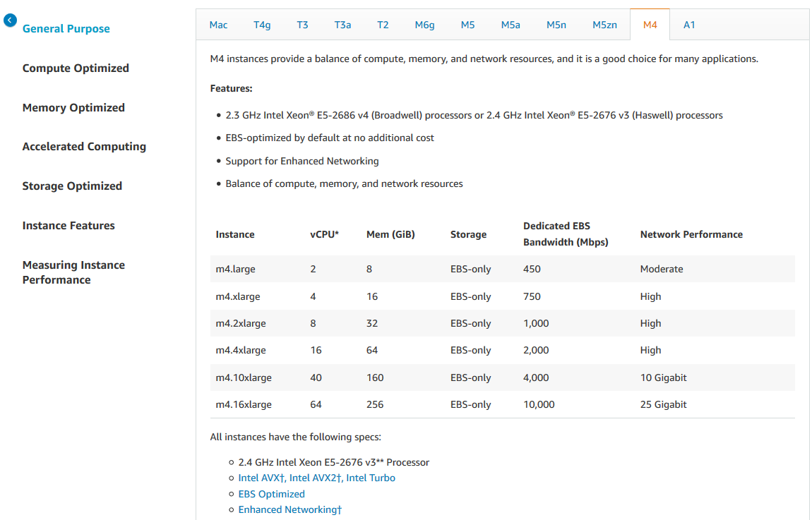View the M5a instance tab

[511, 25]
